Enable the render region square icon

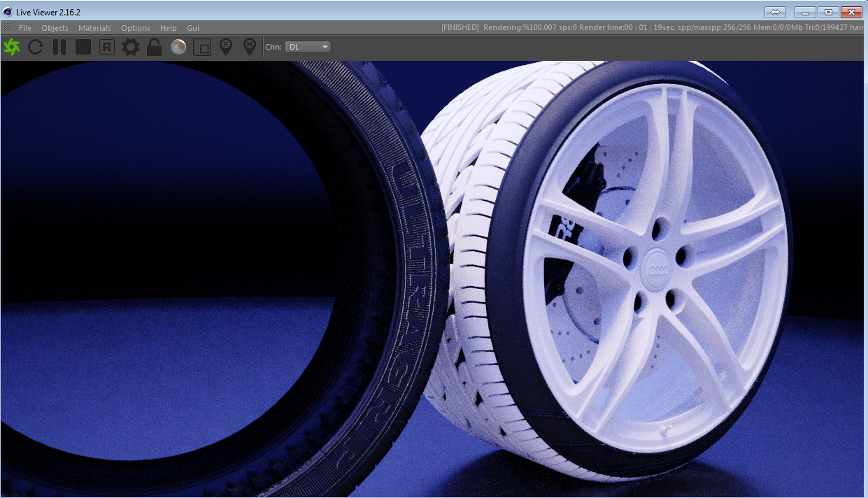click(202, 47)
